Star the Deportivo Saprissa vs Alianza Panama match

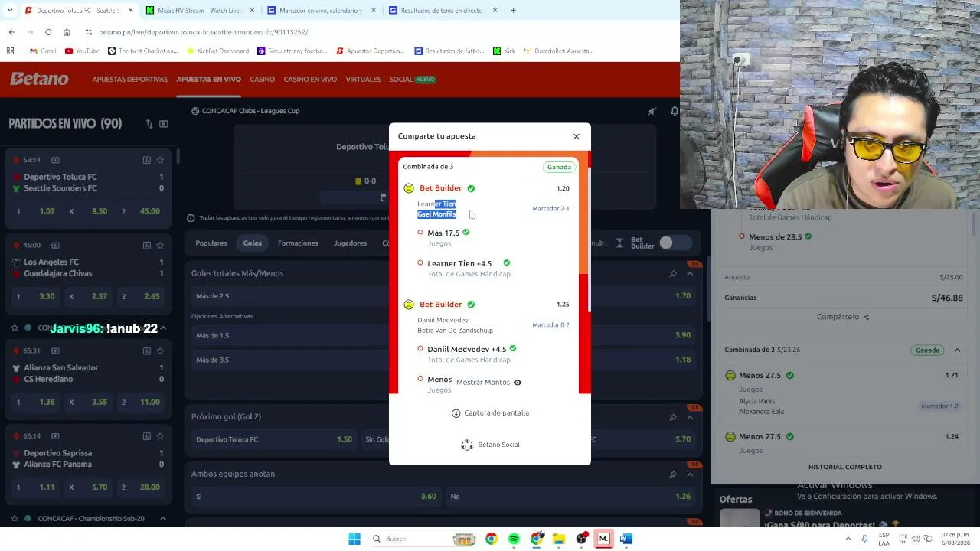160,436
